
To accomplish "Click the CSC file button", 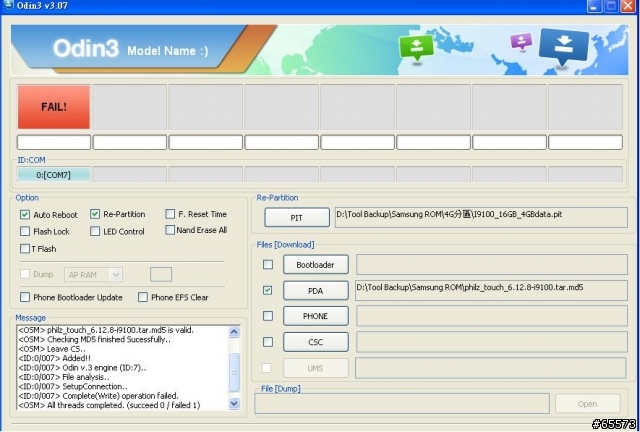I will tap(315, 342).
